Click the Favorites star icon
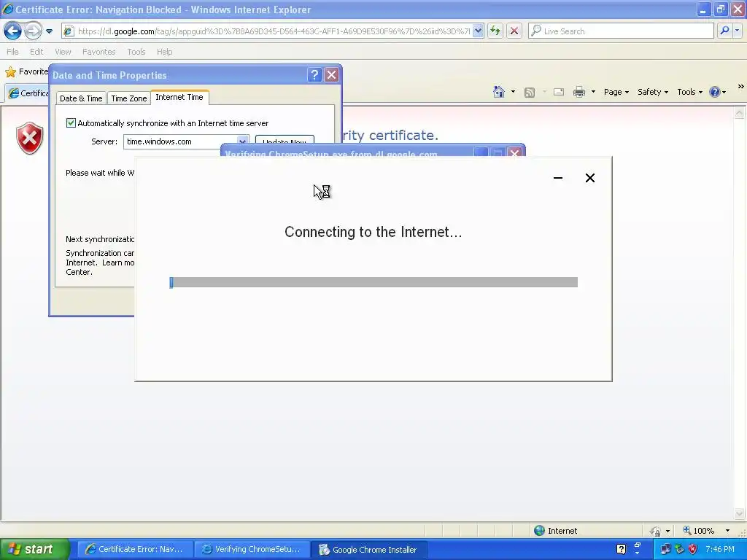 tap(10, 72)
